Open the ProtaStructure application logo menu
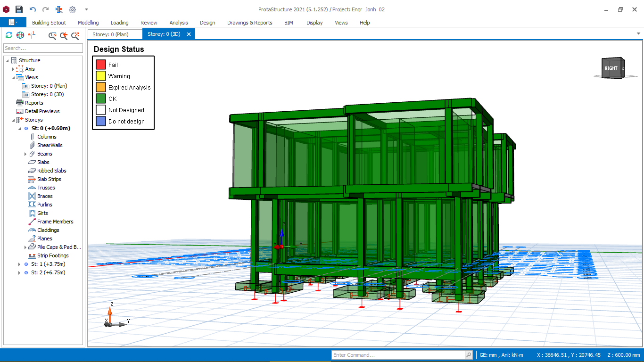 6,9
